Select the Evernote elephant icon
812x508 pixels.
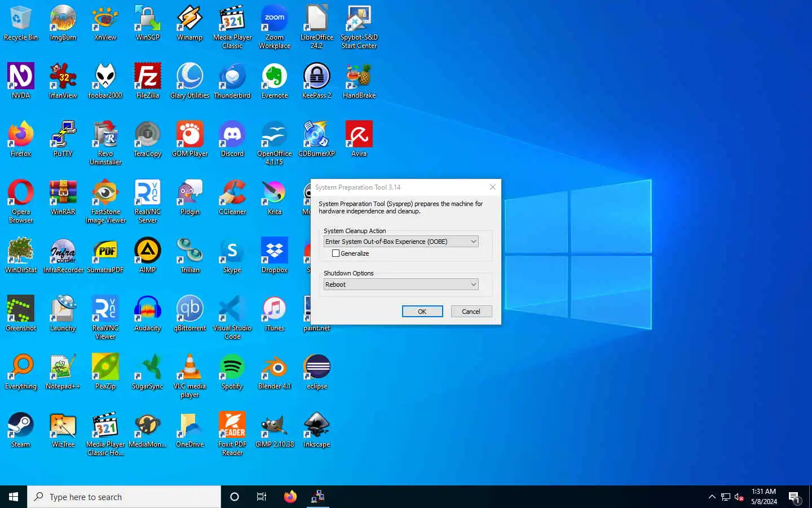point(275,82)
